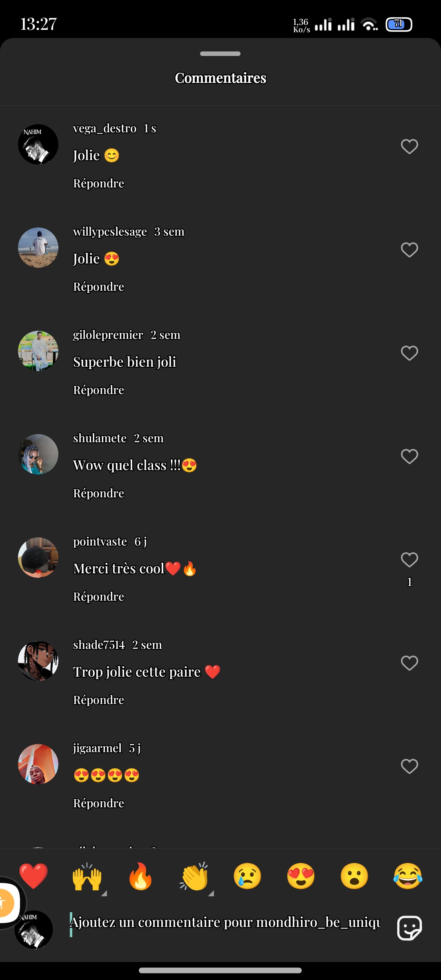Screen dimensions: 441x980
Task: Tap the heart-eyes quick-reaction emoji
Action: tap(301, 876)
